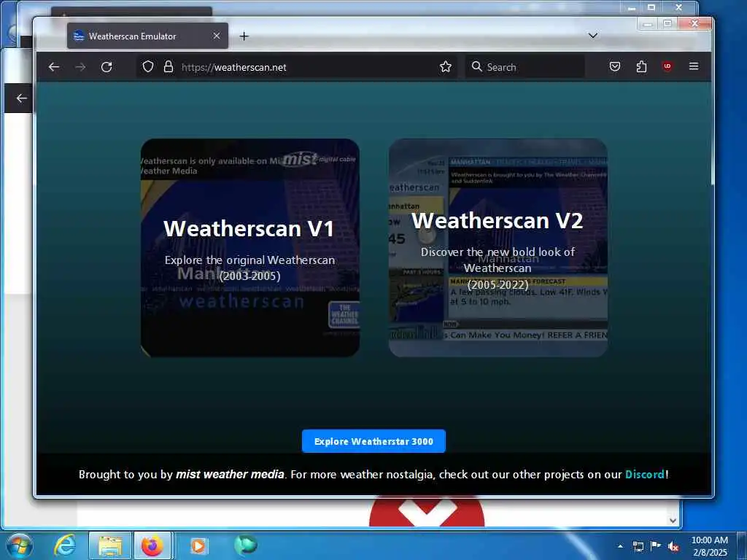
Task: Expand the list all tabs chevron
Action: coord(592,36)
